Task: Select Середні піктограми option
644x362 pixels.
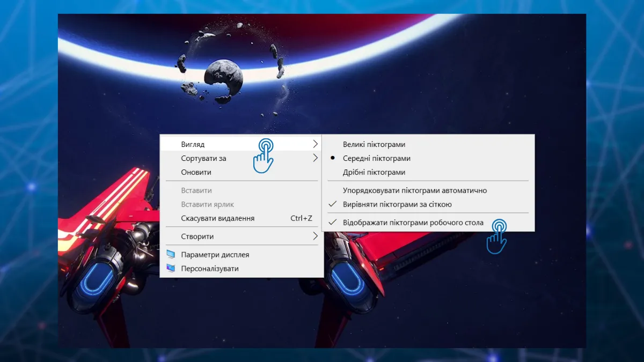Action: pyautogui.click(x=428, y=158)
